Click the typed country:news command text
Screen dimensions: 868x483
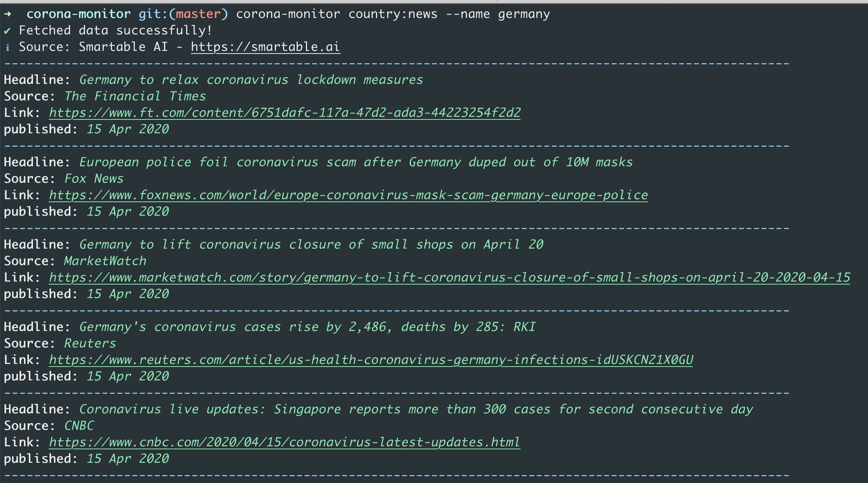tap(393, 14)
